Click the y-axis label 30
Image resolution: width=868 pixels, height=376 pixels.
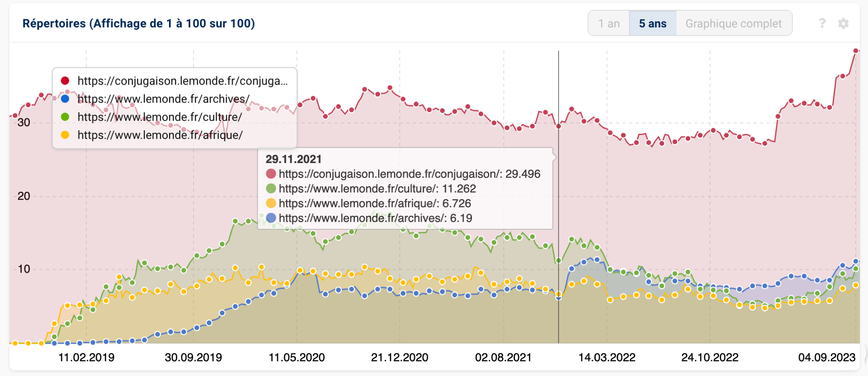tap(24, 123)
